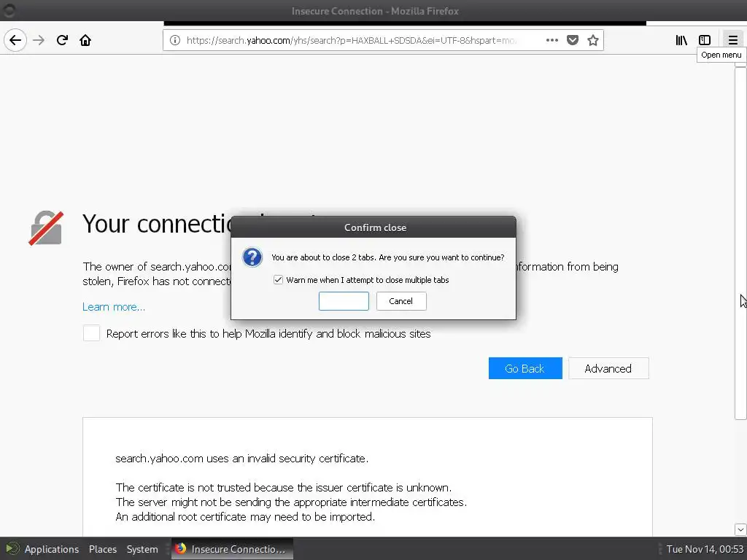The width and height of the screenshot is (747, 560).
Task: Toggle the sidebars icon
Action: pos(705,41)
